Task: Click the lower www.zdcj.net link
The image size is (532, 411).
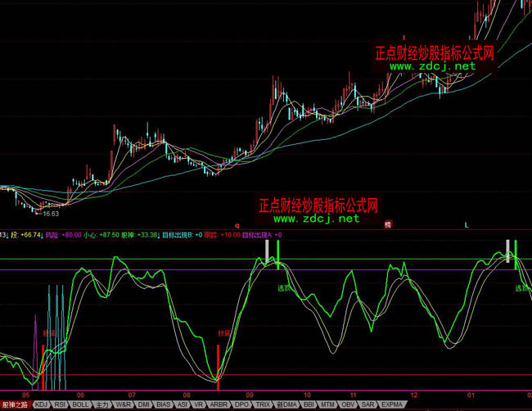Action: coord(316,219)
